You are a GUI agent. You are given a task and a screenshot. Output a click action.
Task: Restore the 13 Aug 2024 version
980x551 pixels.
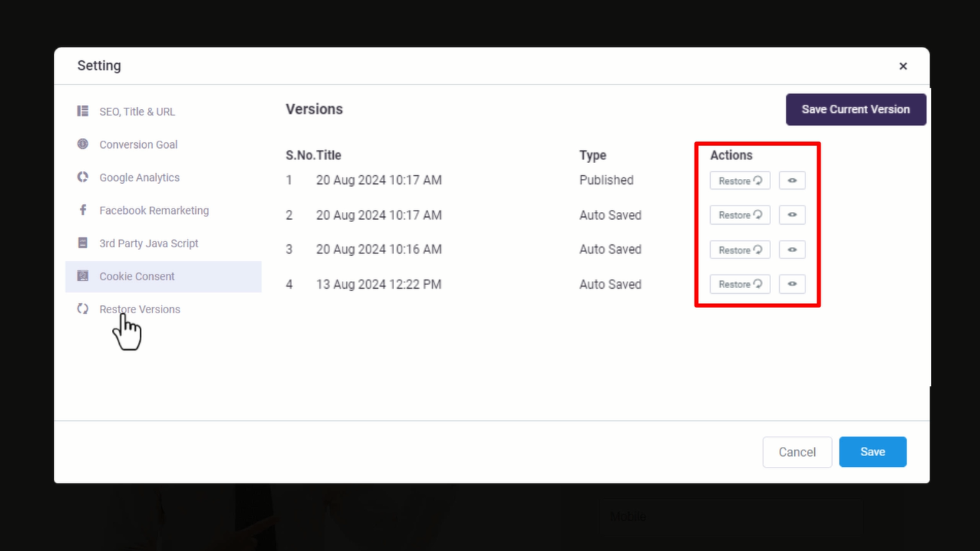click(x=740, y=284)
